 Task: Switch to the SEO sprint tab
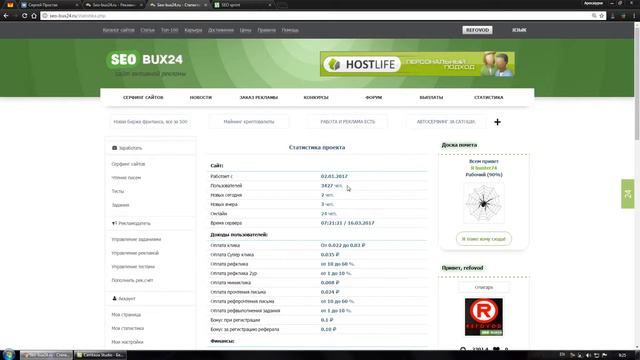[x=243, y=5]
